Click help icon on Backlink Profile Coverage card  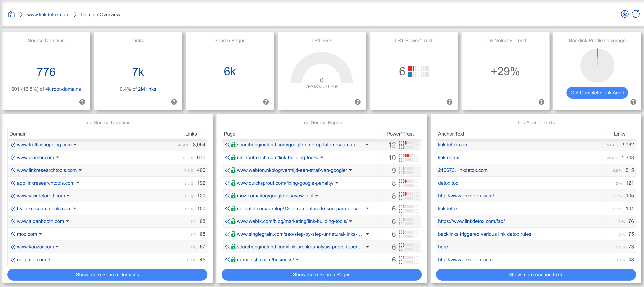(633, 102)
